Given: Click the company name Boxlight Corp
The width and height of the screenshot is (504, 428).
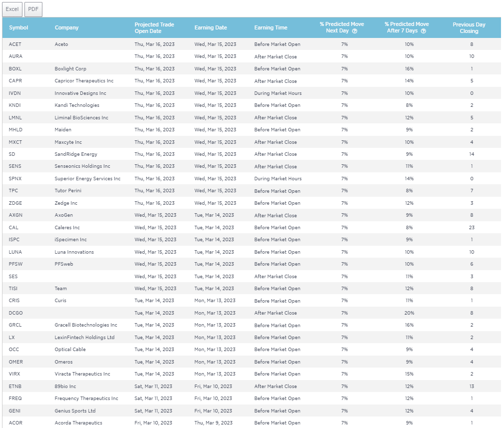Looking at the screenshot, I should (x=70, y=68).
